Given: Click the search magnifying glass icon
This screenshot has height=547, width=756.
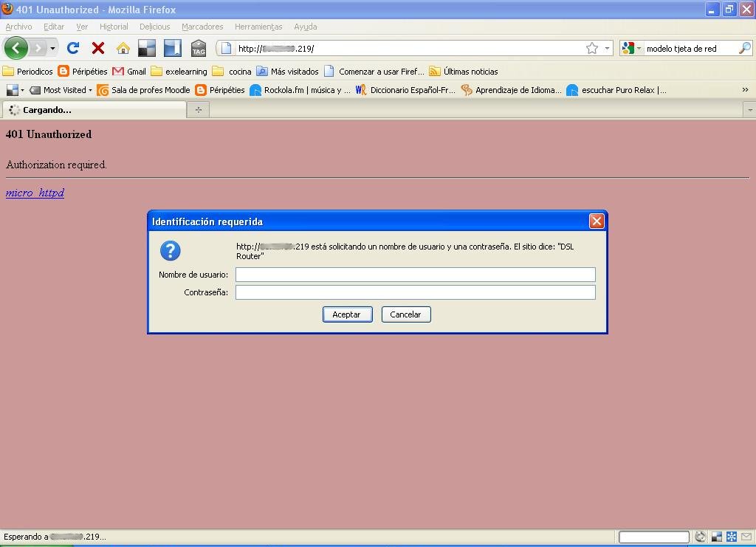Looking at the screenshot, I should (744, 48).
